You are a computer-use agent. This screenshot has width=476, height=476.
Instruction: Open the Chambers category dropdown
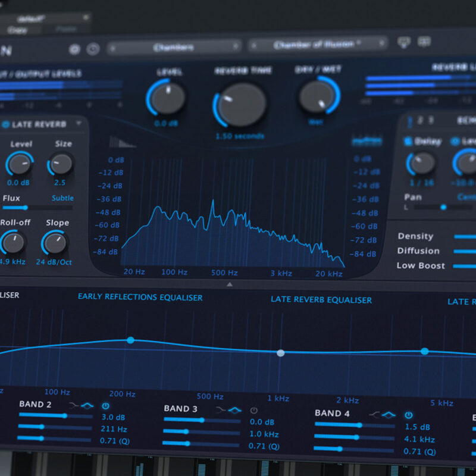pyautogui.click(x=174, y=48)
